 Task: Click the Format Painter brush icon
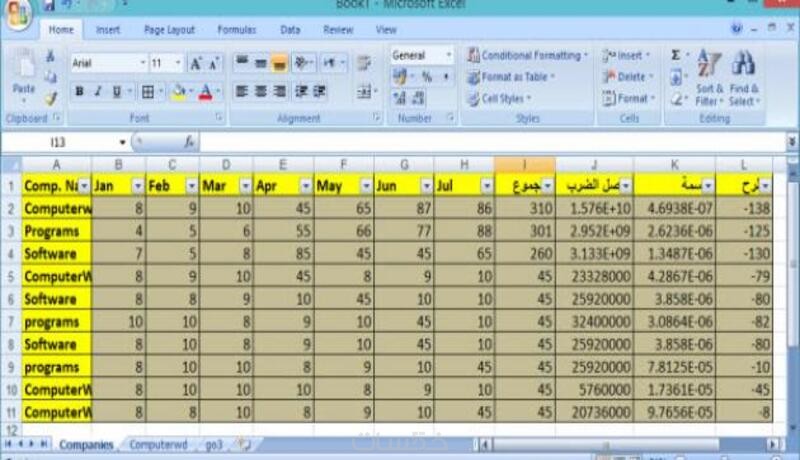coord(50,98)
